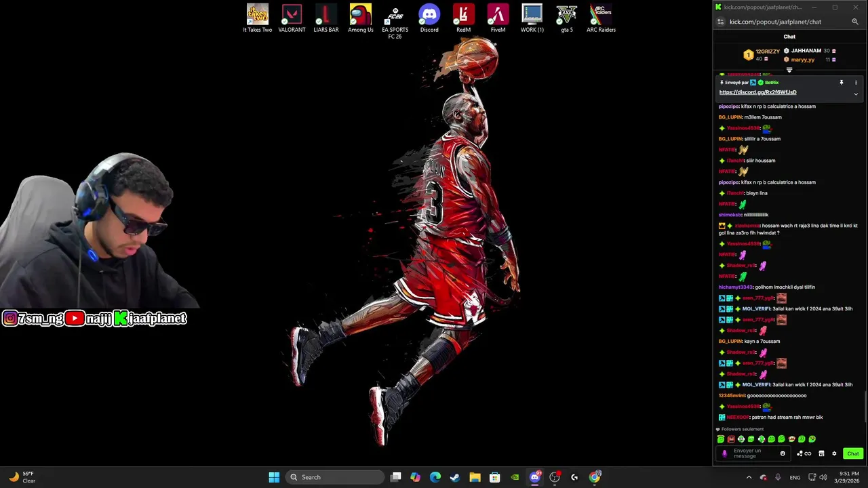Click the zoom magnifier in Kick address bar
Viewport: 868px width, 488px height.
(x=855, y=22)
